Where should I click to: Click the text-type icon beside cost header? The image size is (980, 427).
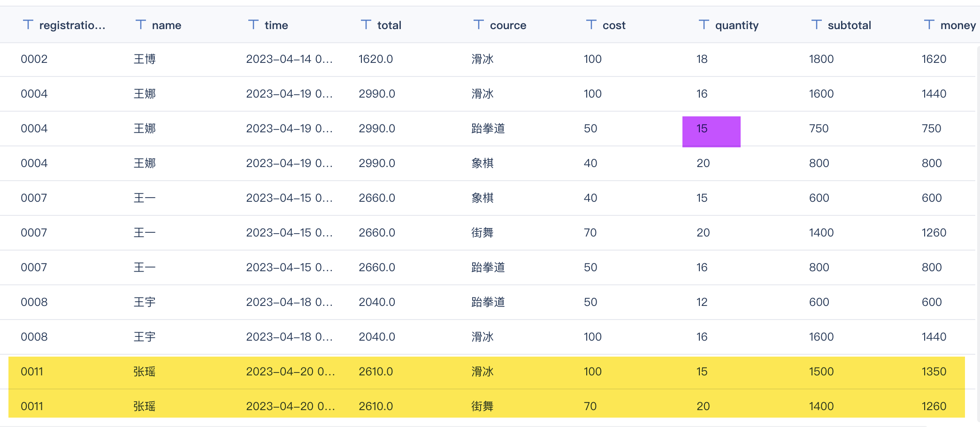point(591,25)
